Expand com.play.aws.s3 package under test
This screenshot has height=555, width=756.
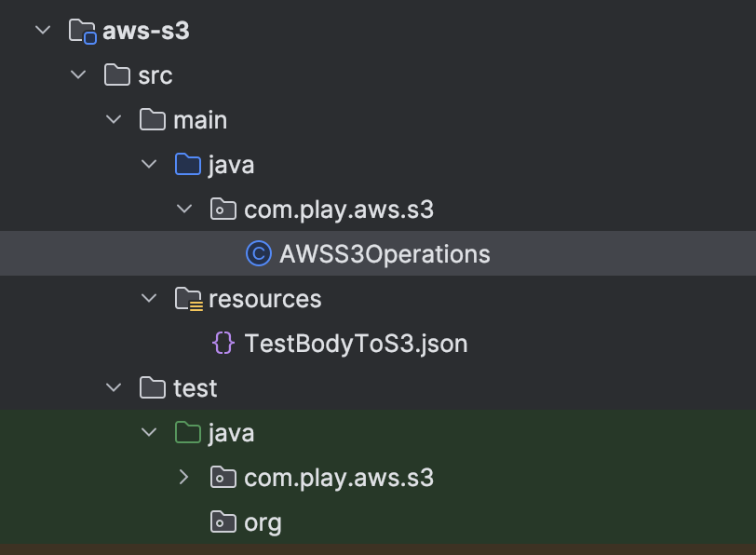[183, 478]
